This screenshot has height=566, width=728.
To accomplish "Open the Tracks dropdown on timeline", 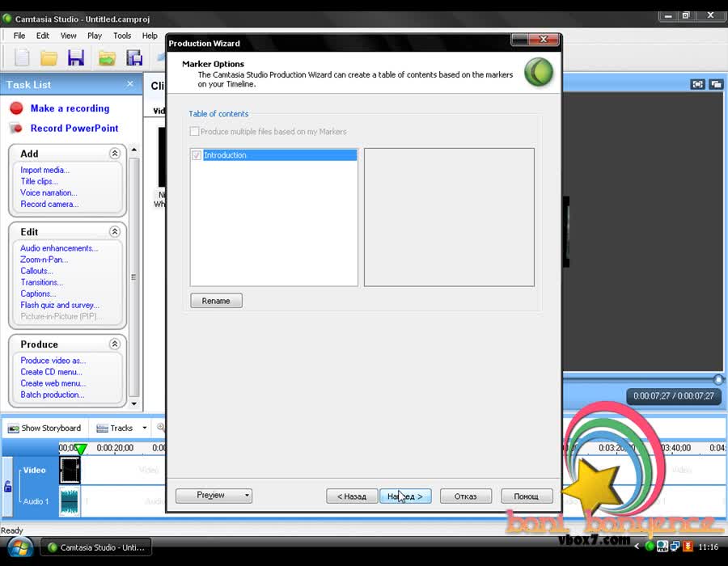I will 145,428.
